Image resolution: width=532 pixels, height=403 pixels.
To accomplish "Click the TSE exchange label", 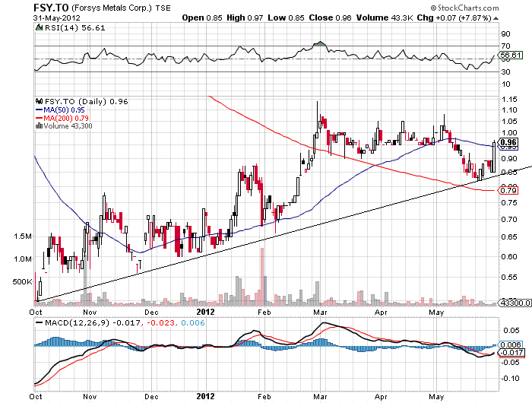I will pos(163,8).
